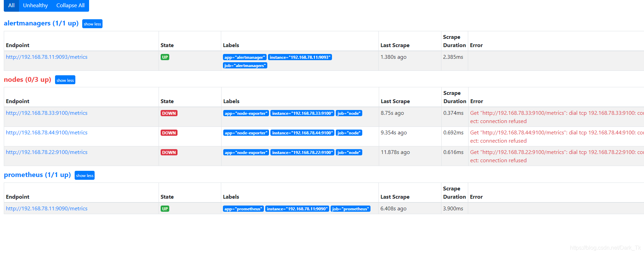Screen dimensions: 644x254
Task: Collapse prometheus section with show less
Action: point(85,175)
